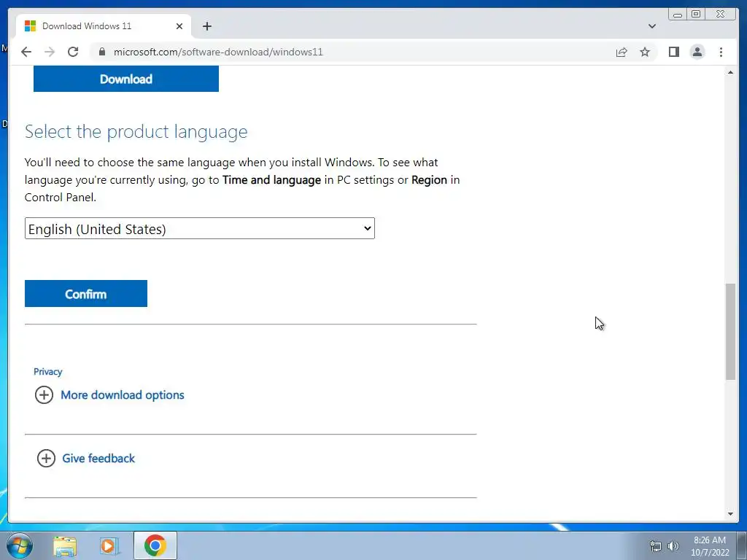This screenshot has width=747, height=560.
Task: Reload the page with the refresh icon
Action: [x=73, y=52]
